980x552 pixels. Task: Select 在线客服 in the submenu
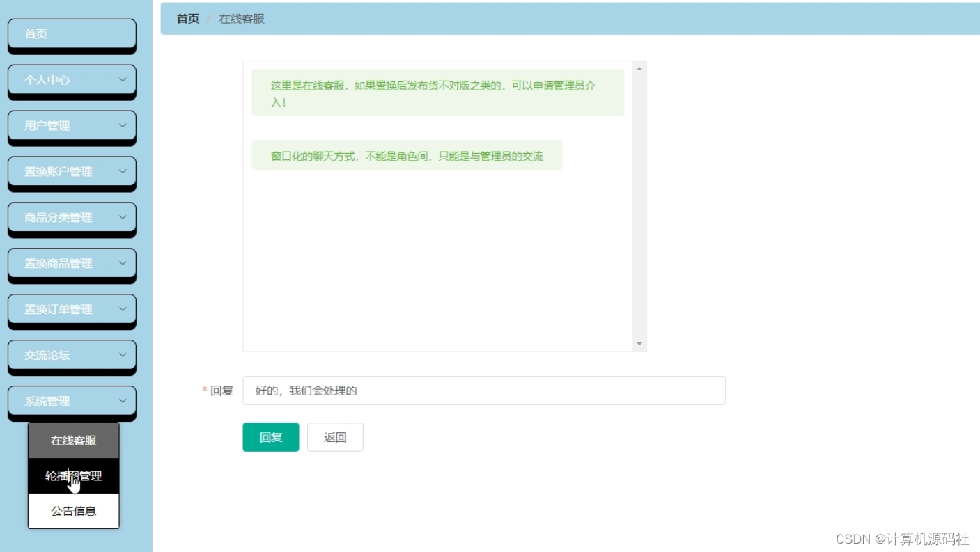[74, 441]
